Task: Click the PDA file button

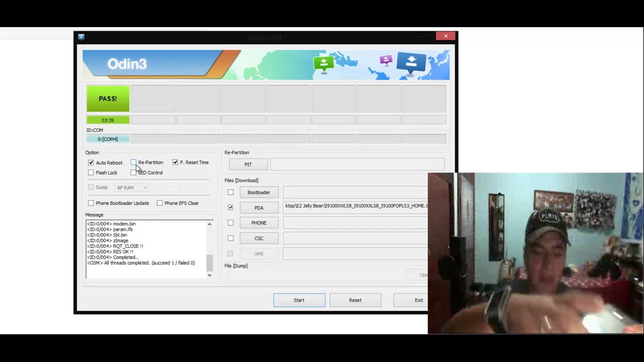Action: [x=259, y=208]
